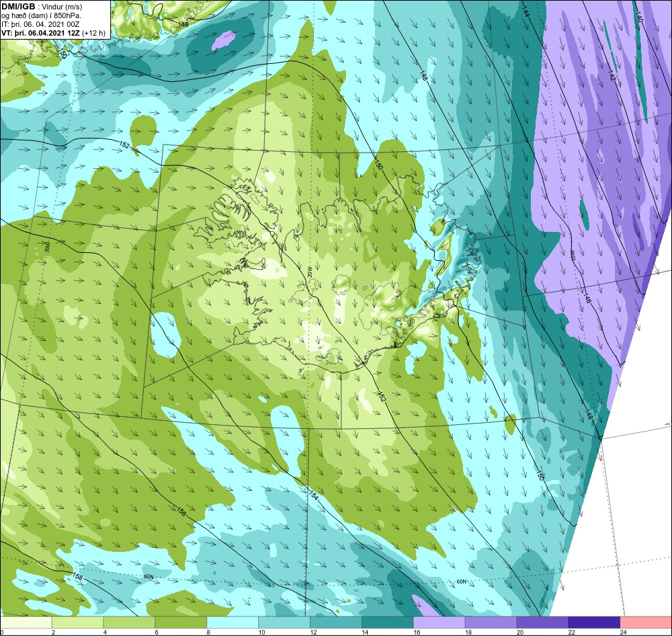Click the 146 contour label
672x636 pixels.
(587, 298)
